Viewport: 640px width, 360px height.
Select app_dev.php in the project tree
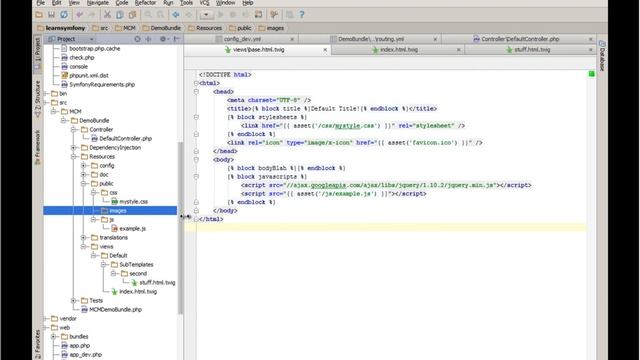[x=86, y=354]
